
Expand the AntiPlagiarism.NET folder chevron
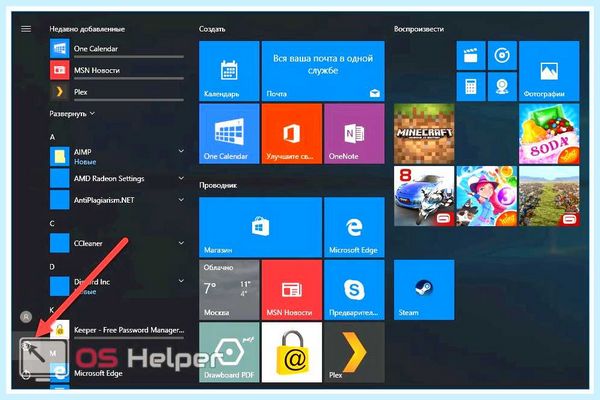coord(181,200)
